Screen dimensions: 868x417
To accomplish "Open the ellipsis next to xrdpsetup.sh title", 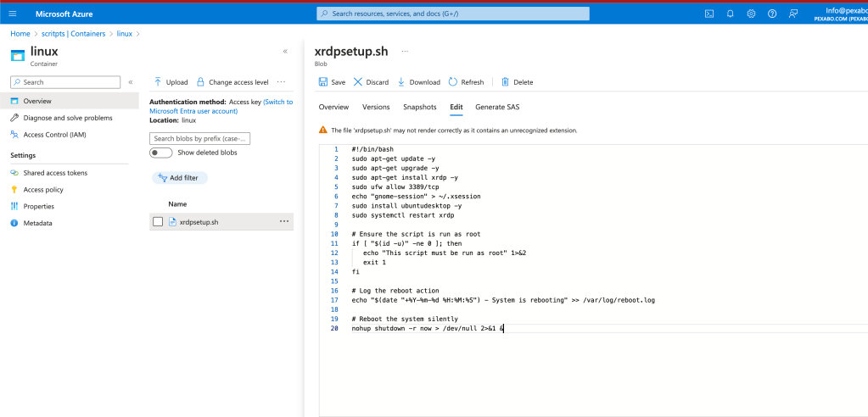I will pyautogui.click(x=405, y=52).
